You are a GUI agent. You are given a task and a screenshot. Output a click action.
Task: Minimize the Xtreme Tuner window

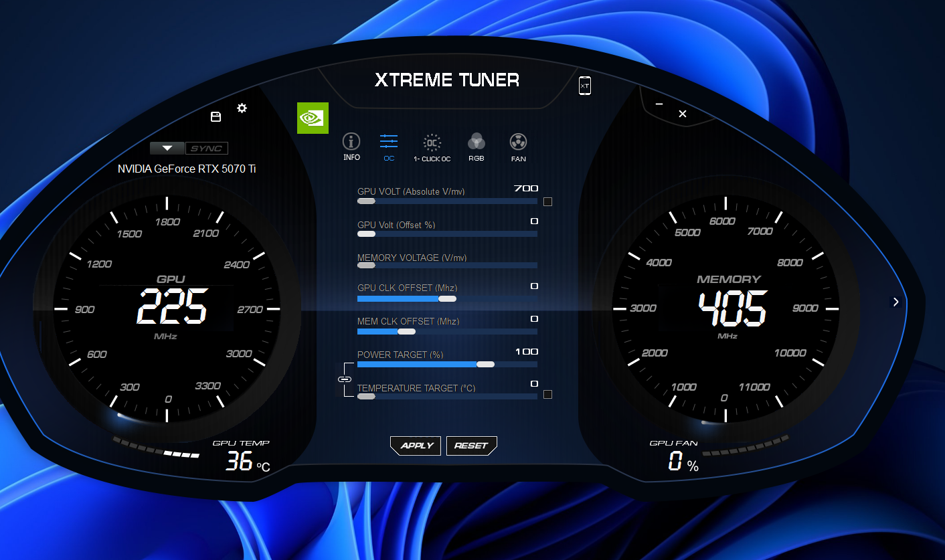coord(659,104)
